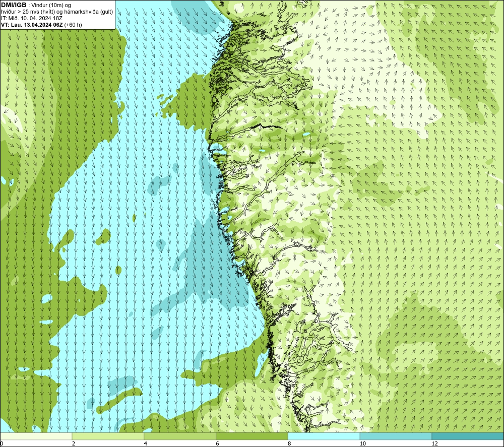The width and height of the screenshot is (504, 447).
Task: Click the 2–4 m/s light green legend swatch
Action: coord(108,436)
